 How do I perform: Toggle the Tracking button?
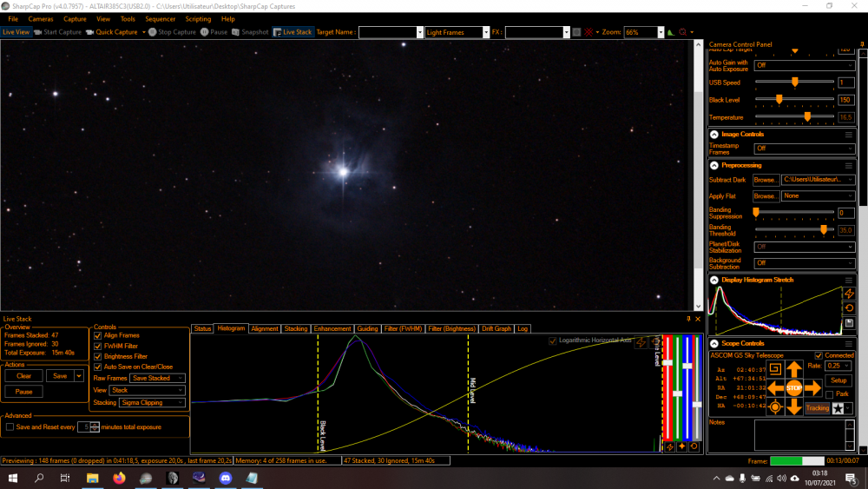coord(817,408)
